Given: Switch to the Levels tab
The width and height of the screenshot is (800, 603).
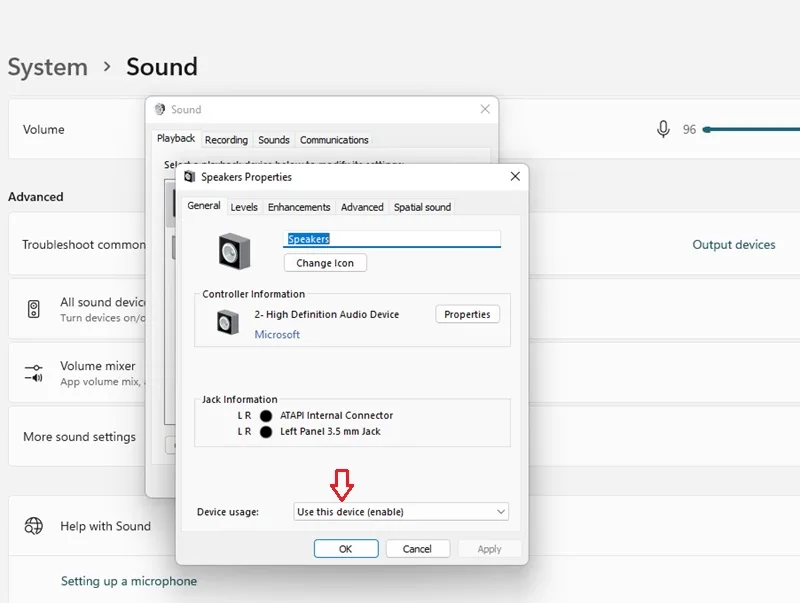Looking at the screenshot, I should click(x=244, y=207).
